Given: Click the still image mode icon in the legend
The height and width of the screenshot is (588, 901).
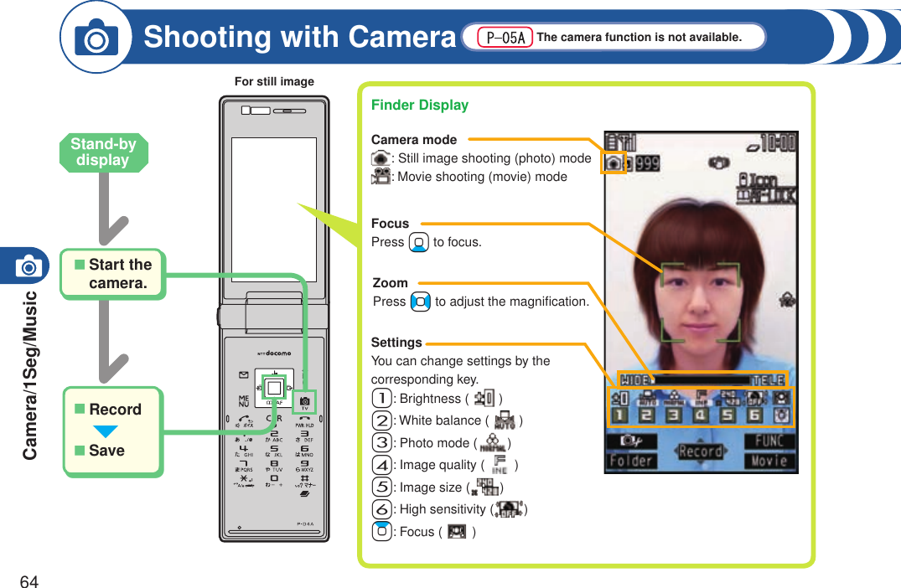Looking at the screenshot, I should pos(381,158).
